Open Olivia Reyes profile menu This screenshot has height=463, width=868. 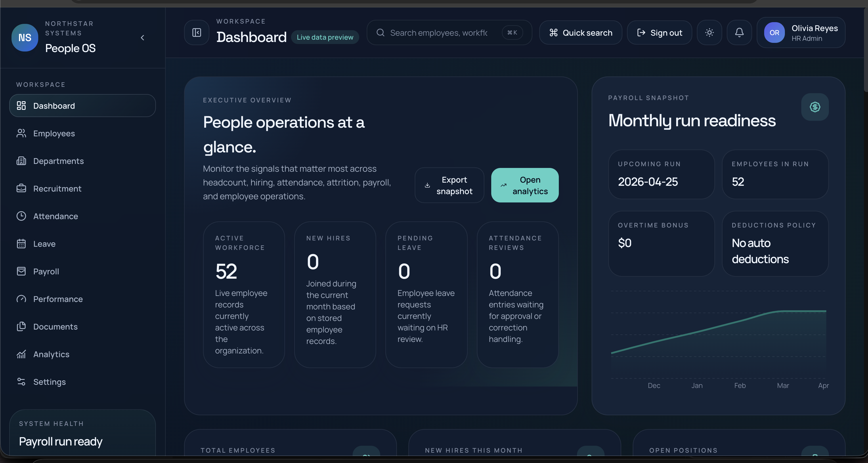click(x=801, y=32)
